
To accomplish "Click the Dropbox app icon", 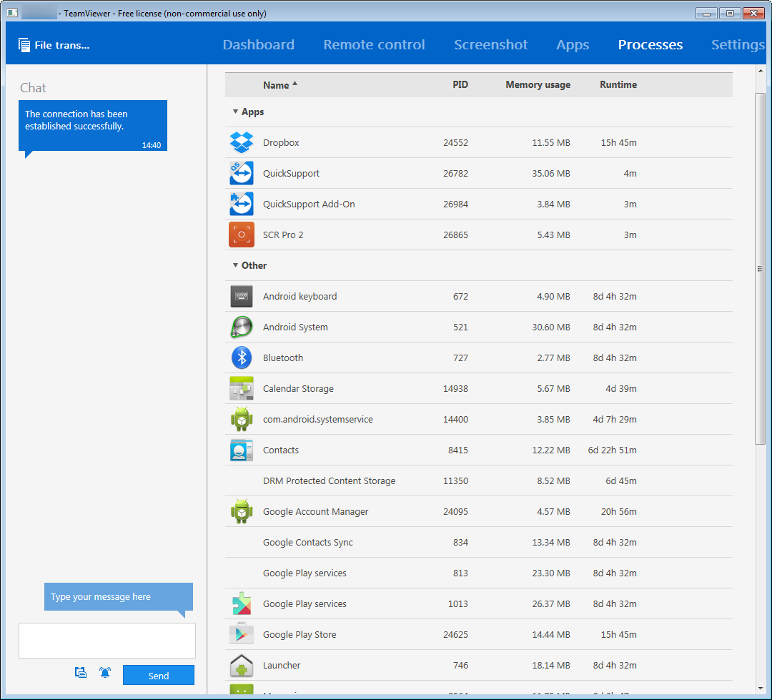I will coord(242,142).
